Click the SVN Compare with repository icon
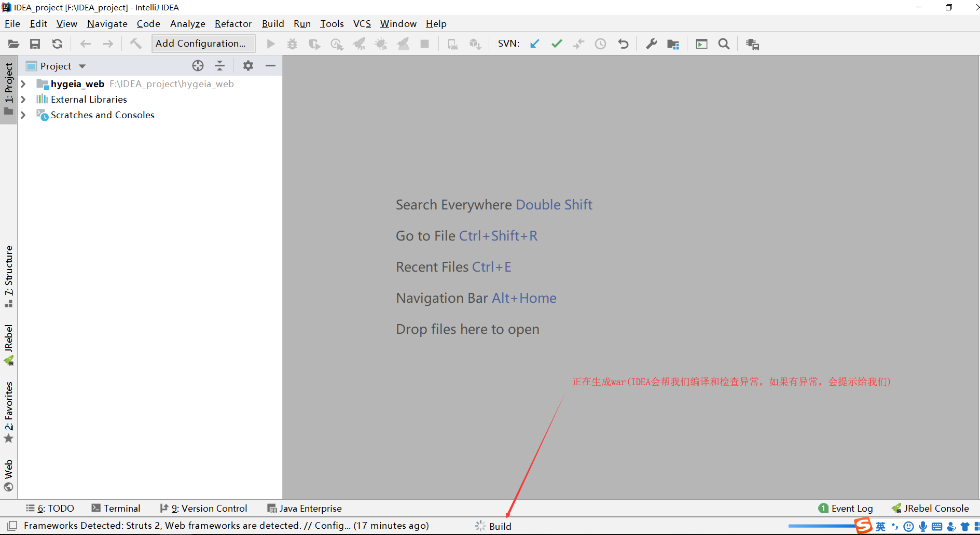This screenshot has width=980, height=535. coord(578,44)
